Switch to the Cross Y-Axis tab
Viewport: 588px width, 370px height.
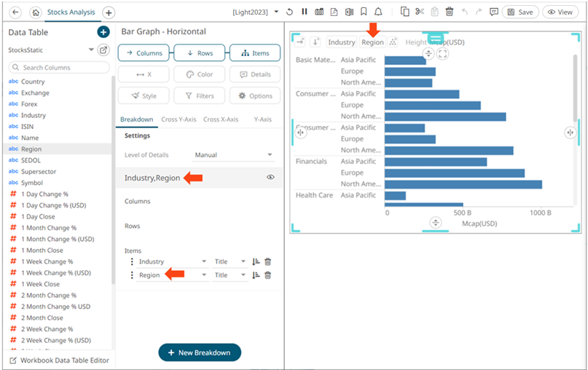(x=180, y=119)
